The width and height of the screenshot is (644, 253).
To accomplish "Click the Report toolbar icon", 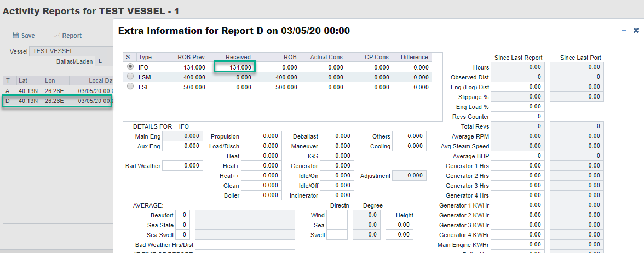I will [56, 36].
